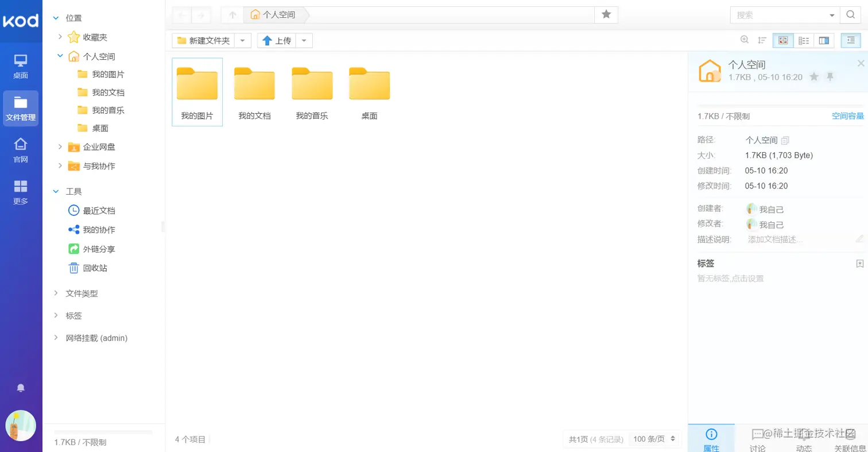Collapse the 个人空间 tree node
Image resolution: width=868 pixels, height=452 pixels.
60,56
